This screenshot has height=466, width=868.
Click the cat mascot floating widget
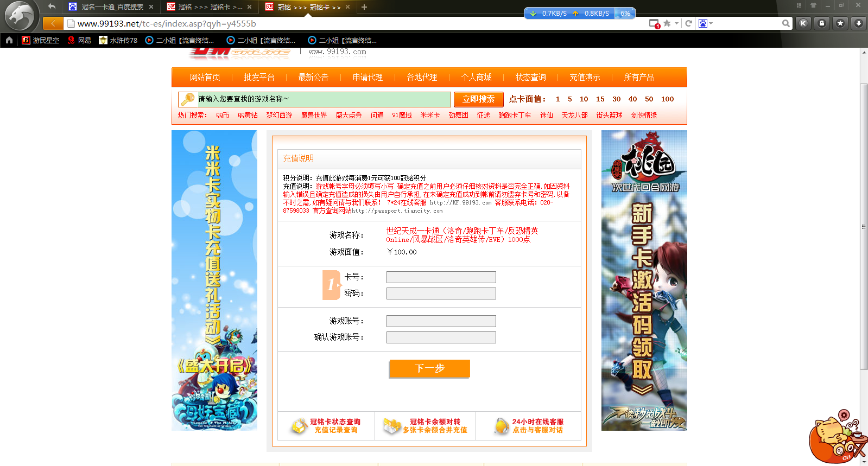[x=837, y=437]
